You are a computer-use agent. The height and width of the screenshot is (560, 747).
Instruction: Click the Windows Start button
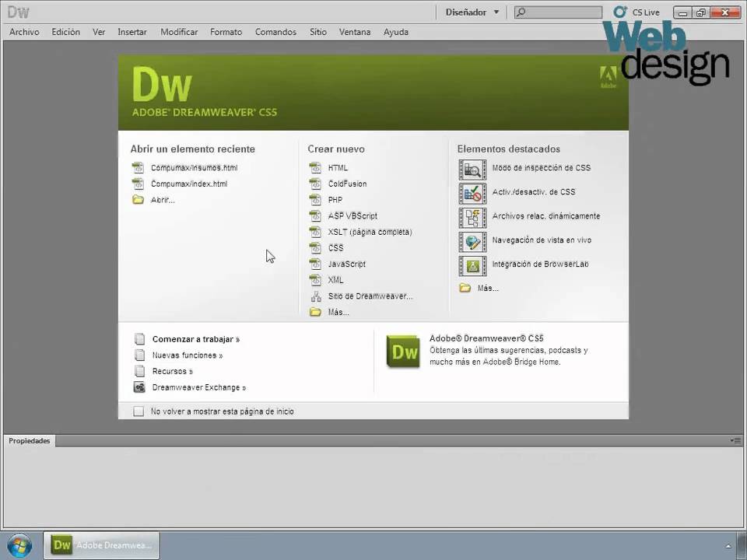[19, 546]
